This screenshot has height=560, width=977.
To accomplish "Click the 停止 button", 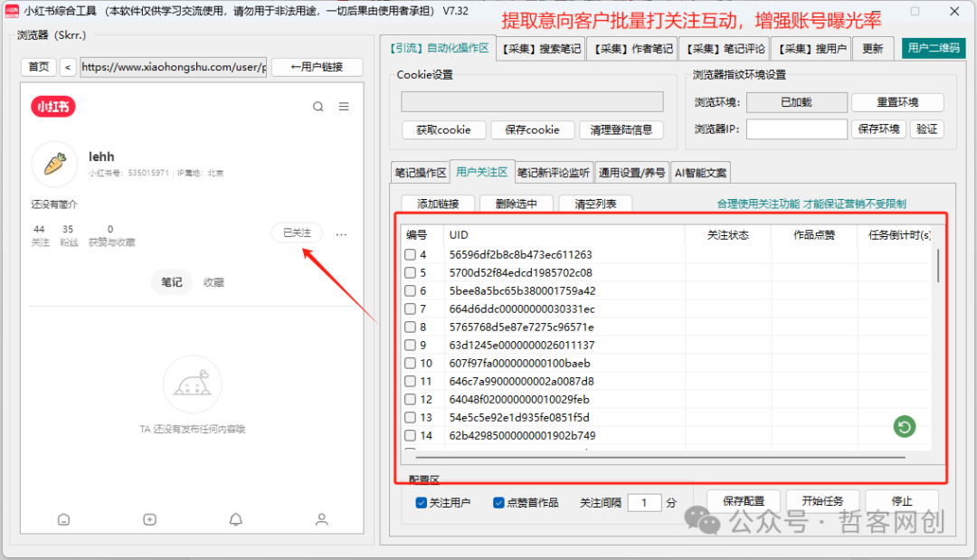I will tap(902, 501).
